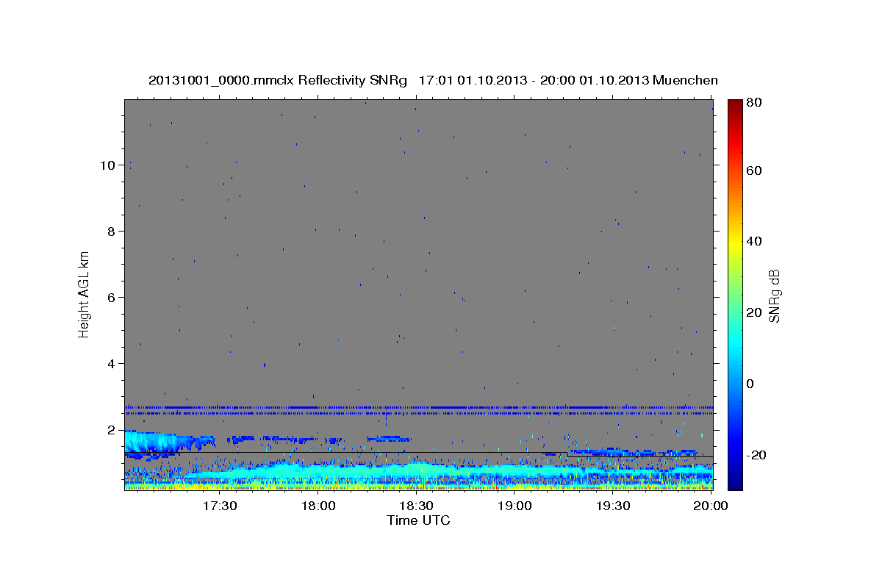This screenshot has height=588, width=882.
Task: Click the colorbar value 20
Action: 756,313
